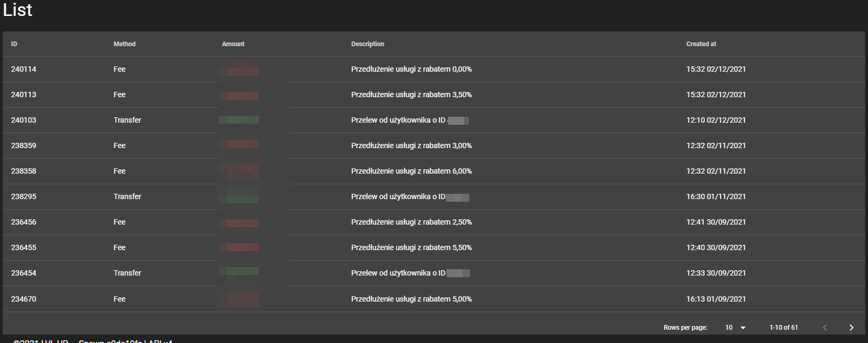This screenshot has width=868, height=343.
Task: Sort by the Created at column header
Action: click(701, 44)
